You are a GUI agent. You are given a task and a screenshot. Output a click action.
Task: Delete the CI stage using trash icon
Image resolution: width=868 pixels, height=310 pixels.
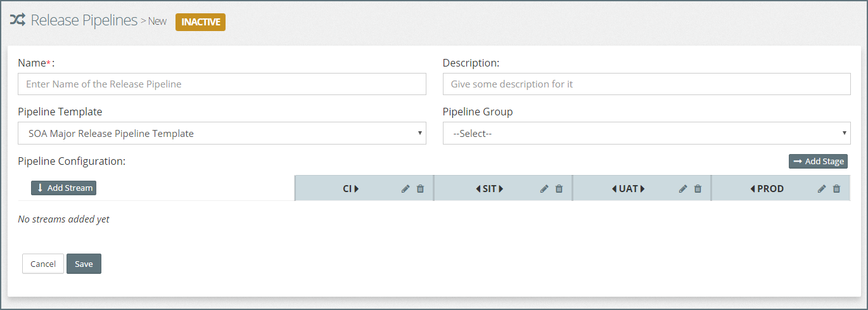point(420,189)
